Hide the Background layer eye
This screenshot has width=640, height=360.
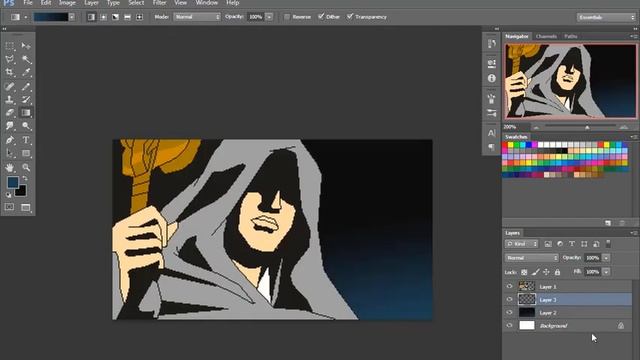coord(509,326)
